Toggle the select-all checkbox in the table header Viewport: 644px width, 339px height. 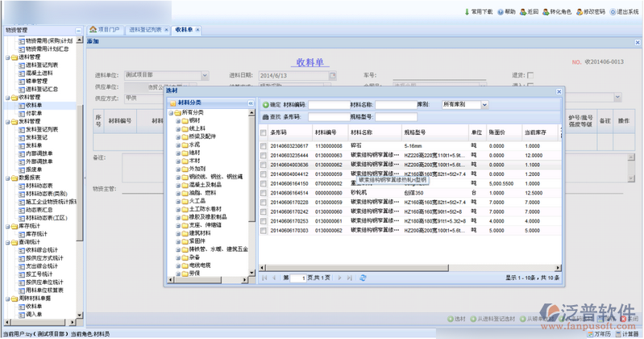[264, 132]
